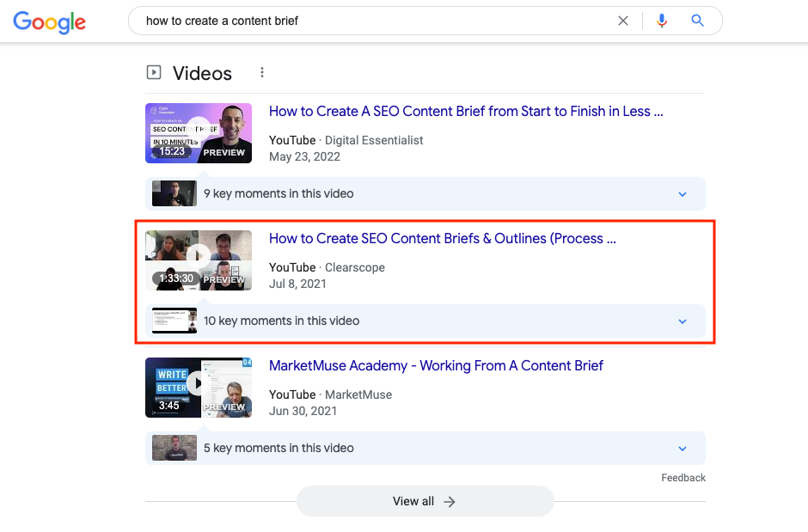Click the 'May 23, 2022' date text
Viewport: 808px width, 532px height.
point(304,156)
